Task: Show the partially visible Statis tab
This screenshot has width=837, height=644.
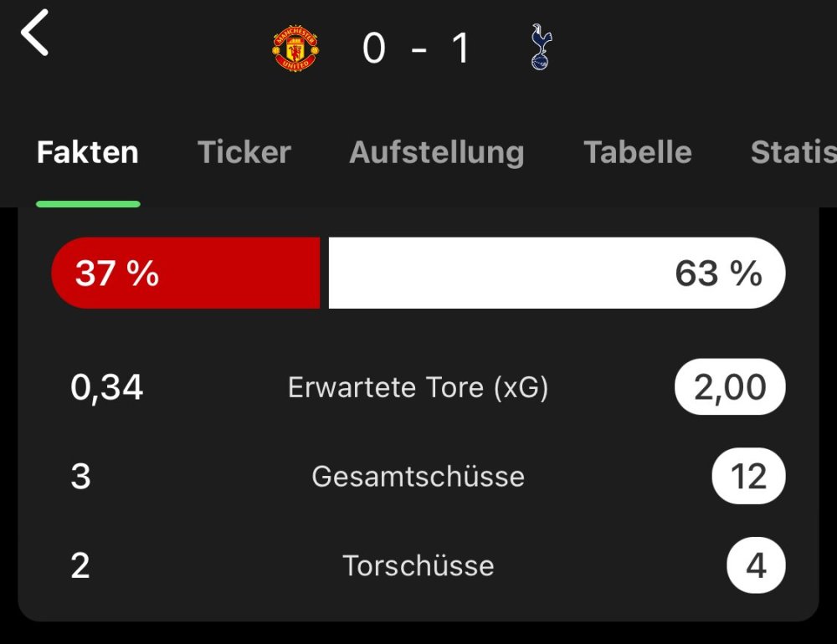Action: (793, 152)
